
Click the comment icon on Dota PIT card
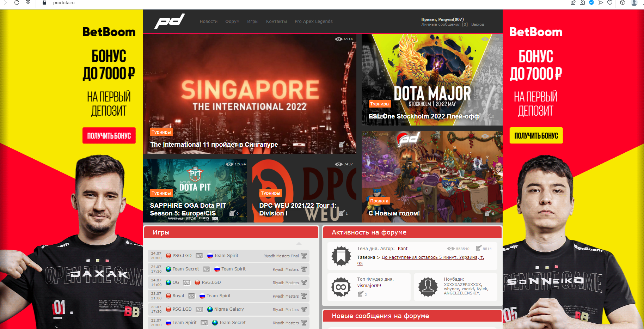click(232, 213)
